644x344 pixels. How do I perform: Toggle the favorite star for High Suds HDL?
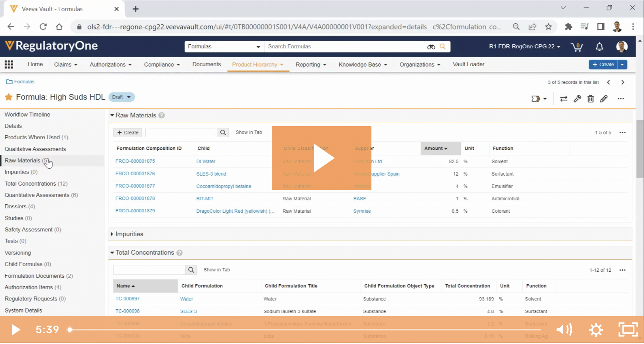click(9, 97)
